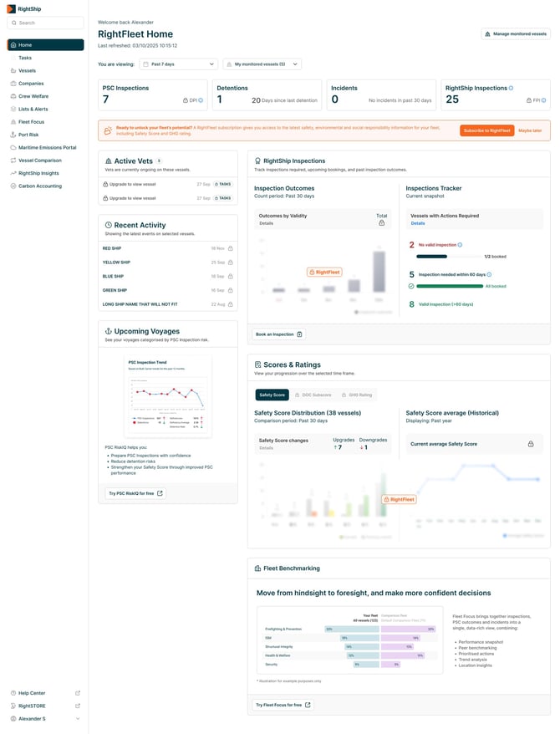
Task: Click the Book an Inspection button
Action: (x=280, y=334)
